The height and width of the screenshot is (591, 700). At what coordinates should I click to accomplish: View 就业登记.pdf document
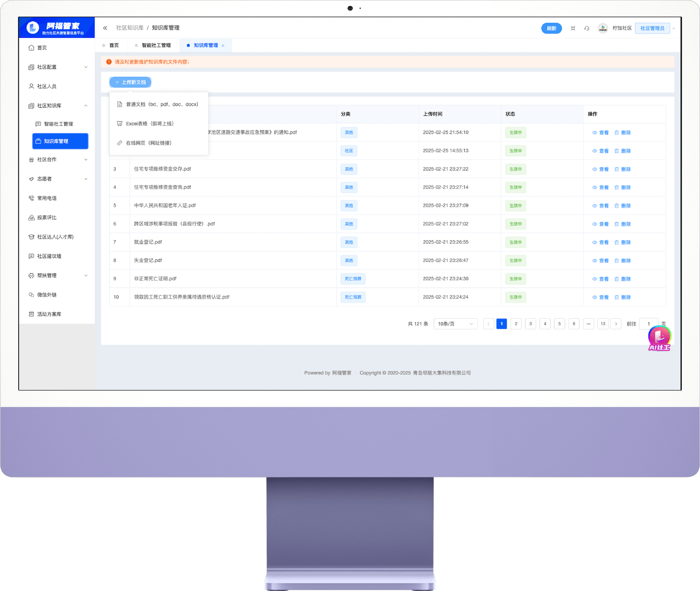point(600,242)
